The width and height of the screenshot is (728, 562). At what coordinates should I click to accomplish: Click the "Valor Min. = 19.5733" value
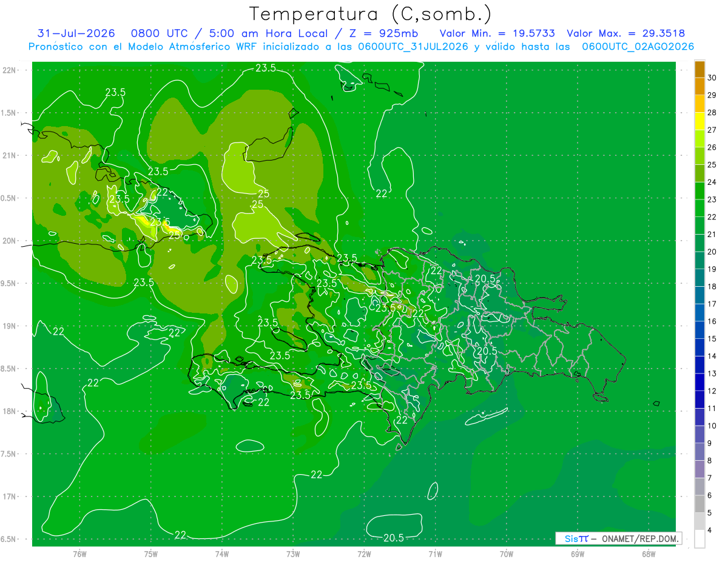tap(497, 33)
